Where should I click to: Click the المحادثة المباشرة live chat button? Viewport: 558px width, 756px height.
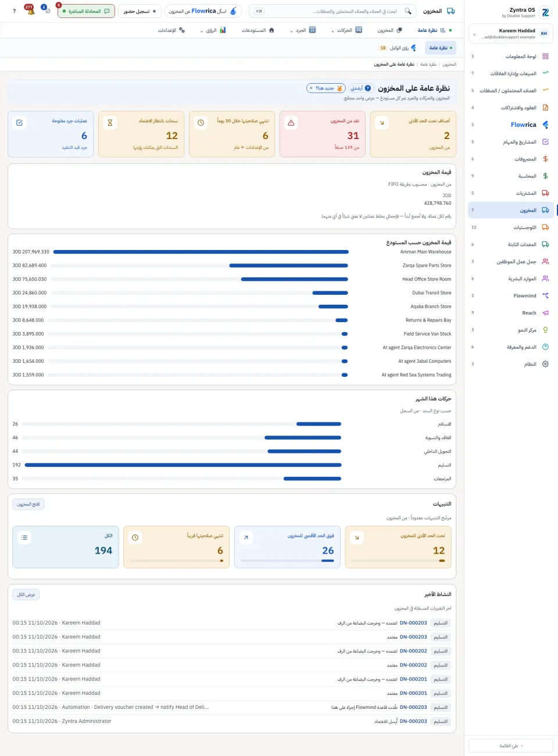pyautogui.click(x=86, y=11)
